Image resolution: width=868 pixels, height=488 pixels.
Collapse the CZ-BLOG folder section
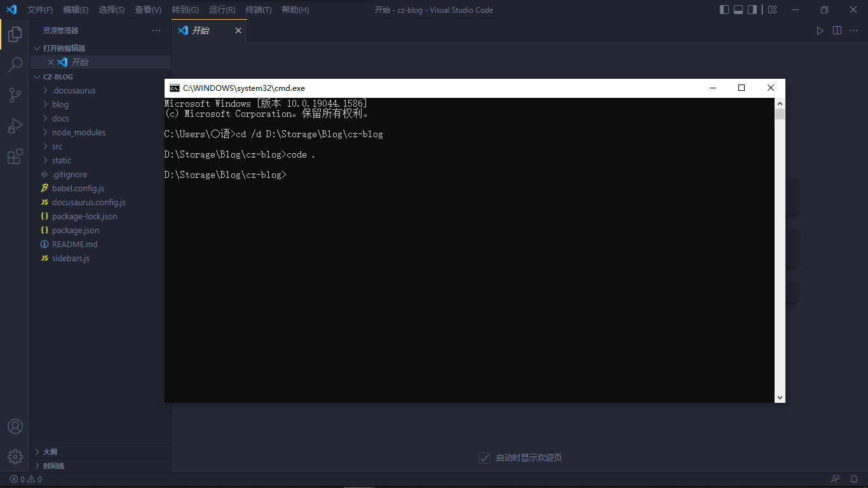click(x=101, y=77)
